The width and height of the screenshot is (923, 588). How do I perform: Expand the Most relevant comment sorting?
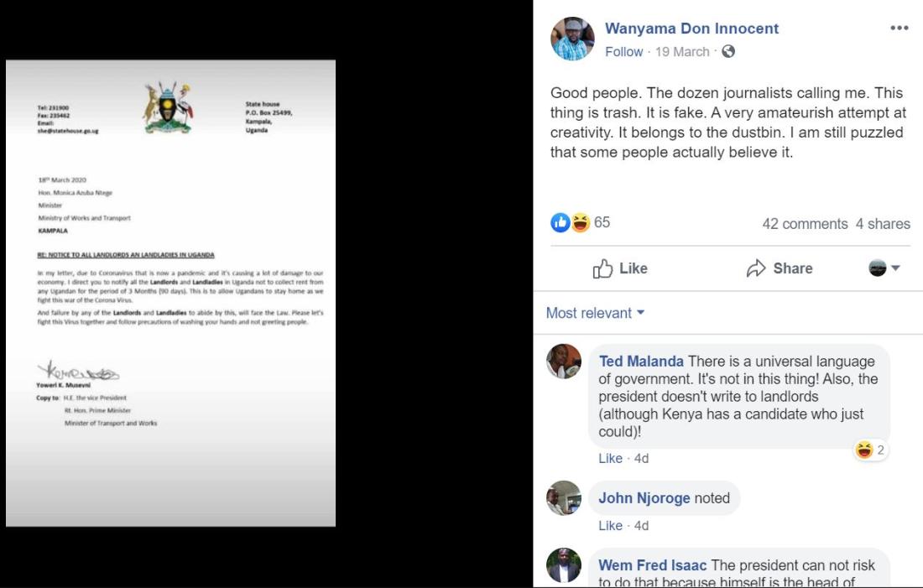[595, 313]
